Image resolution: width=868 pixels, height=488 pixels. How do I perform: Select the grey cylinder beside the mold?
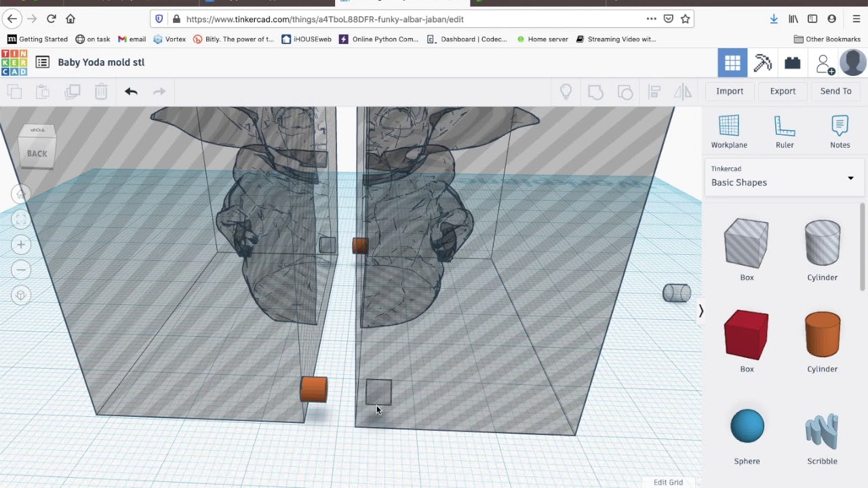click(677, 293)
